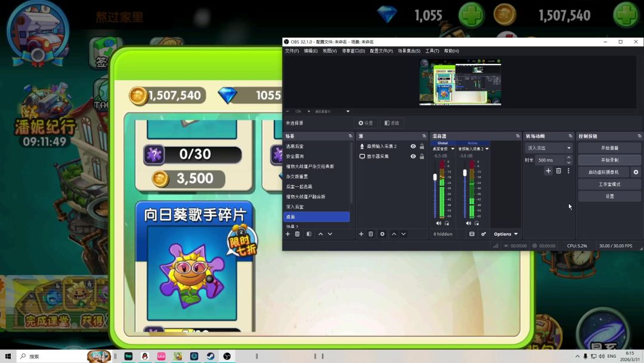This screenshot has height=363, width=644.
Task: Lock the 显示器采集 source
Action: coord(422,156)
